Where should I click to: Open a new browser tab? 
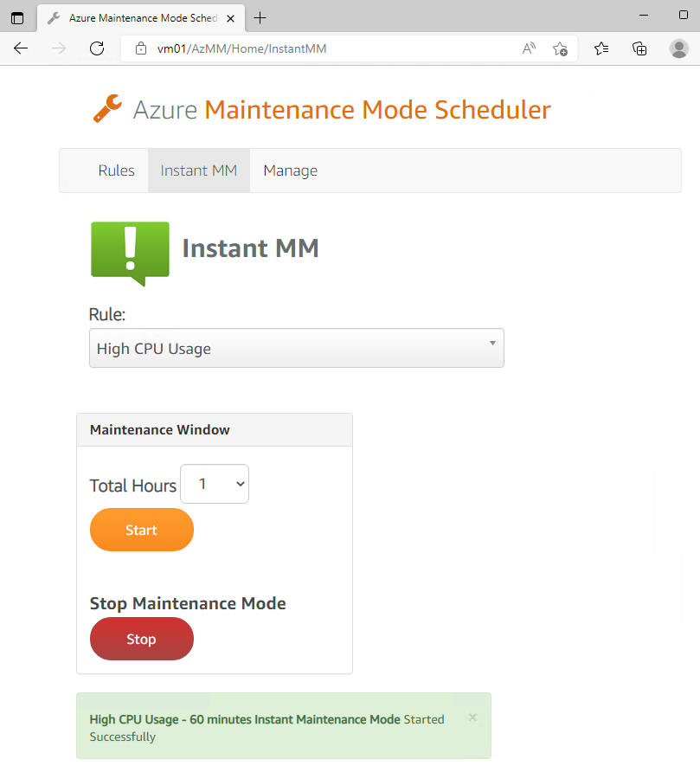point(260,18)
